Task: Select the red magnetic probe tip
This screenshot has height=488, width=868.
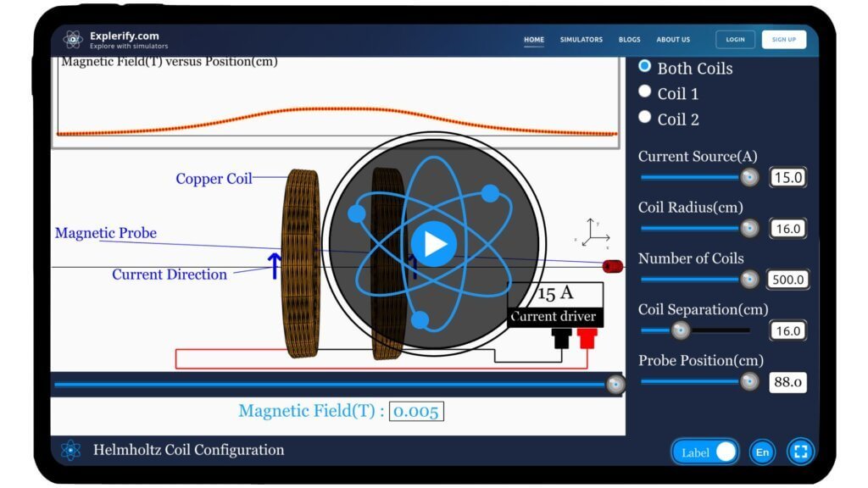Action: pyautogui.click(x=612, y=265)
